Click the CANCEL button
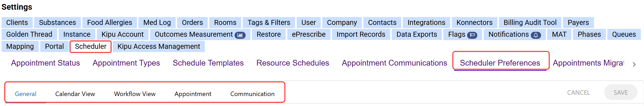Screen dimensions: 644x106 [x=578, y=93]
